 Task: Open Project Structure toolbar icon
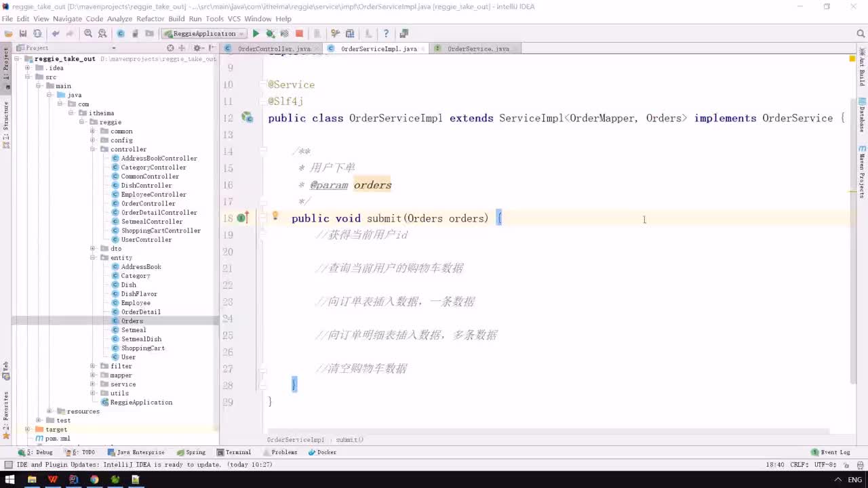[x=350, y=33]
